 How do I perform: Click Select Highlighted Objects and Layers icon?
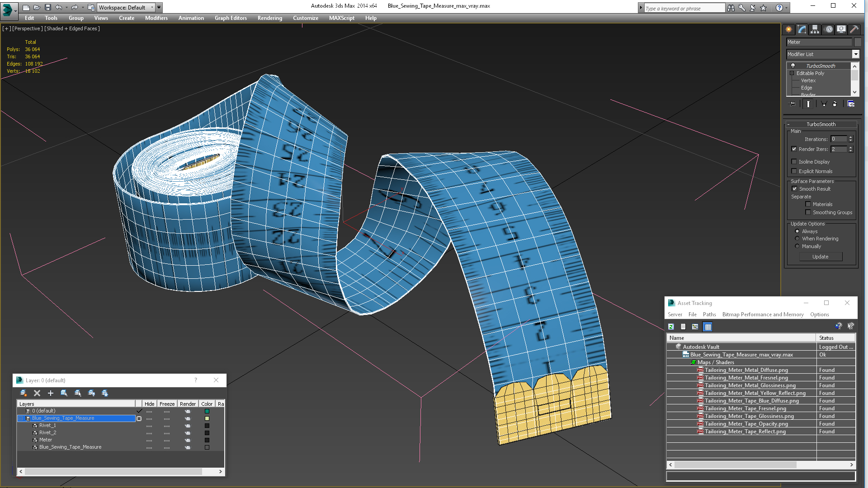[x=64, y=393]
